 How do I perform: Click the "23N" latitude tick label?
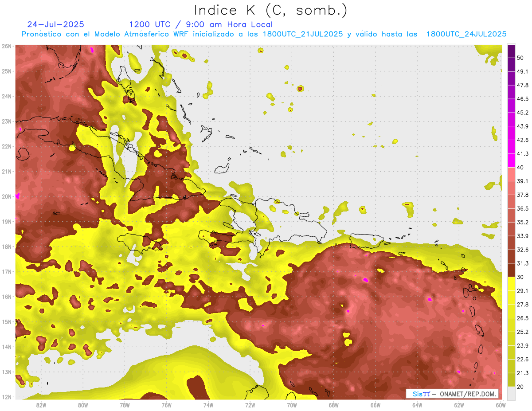click(x=7, y=121)
